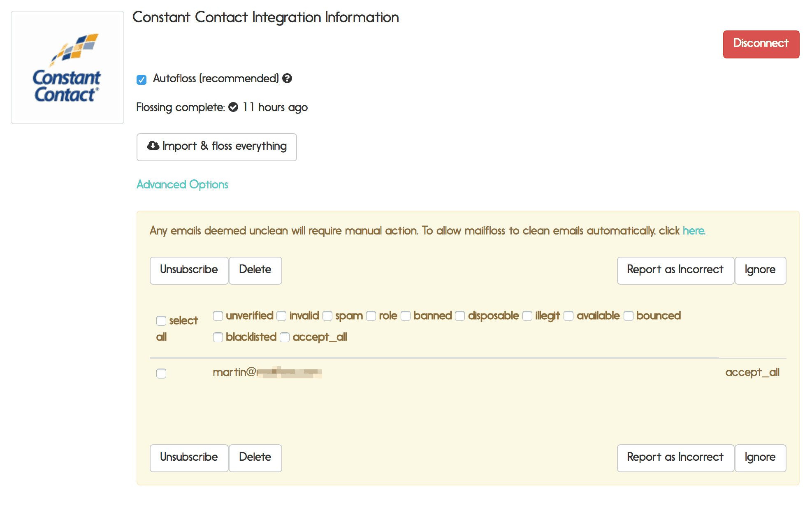Enable the disposable filter checkbox

[x=460, y=316]
